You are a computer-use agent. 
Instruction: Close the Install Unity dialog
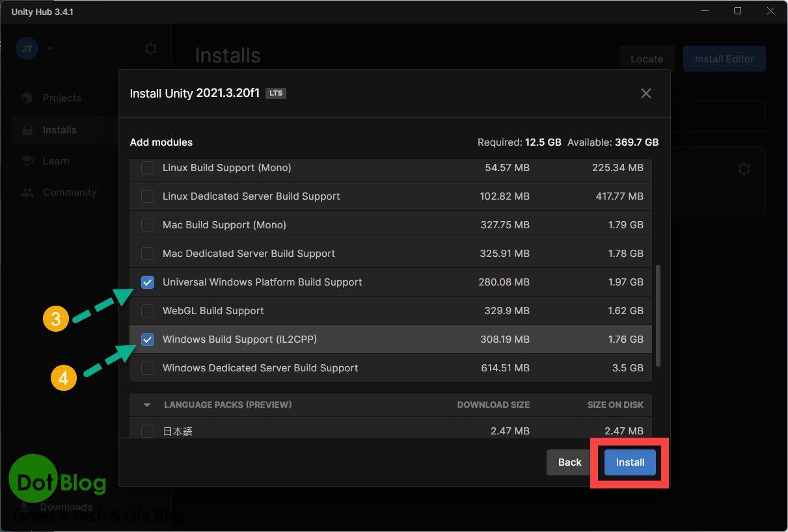pos(646,94)
